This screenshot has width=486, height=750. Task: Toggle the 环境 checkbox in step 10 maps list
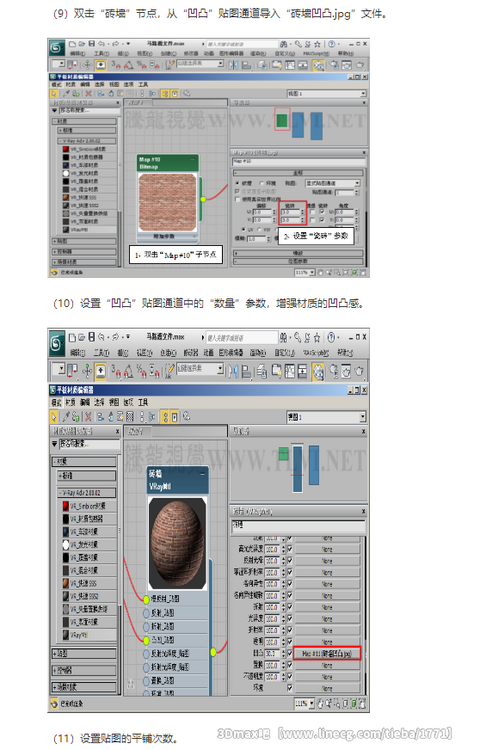290,688
